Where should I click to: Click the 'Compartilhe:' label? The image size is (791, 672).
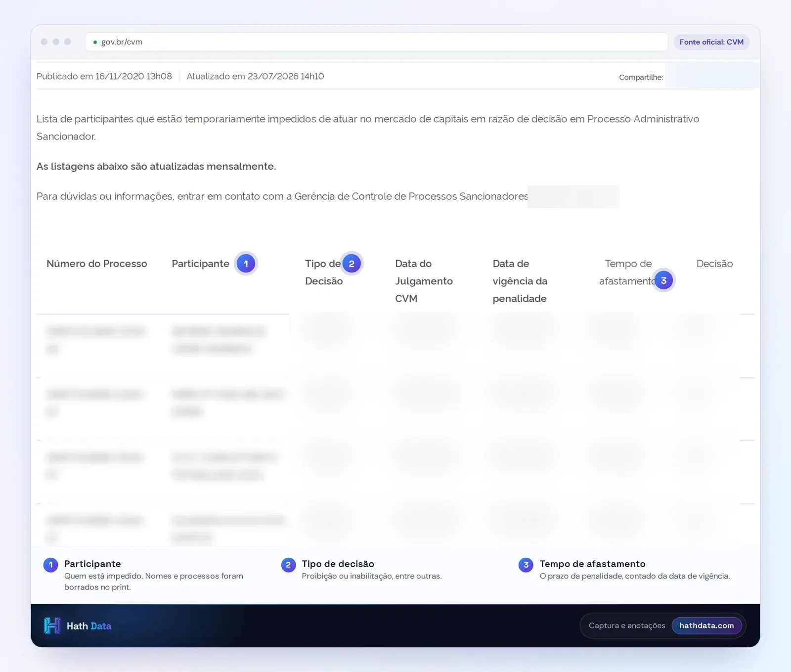click(x=641, y=77)
